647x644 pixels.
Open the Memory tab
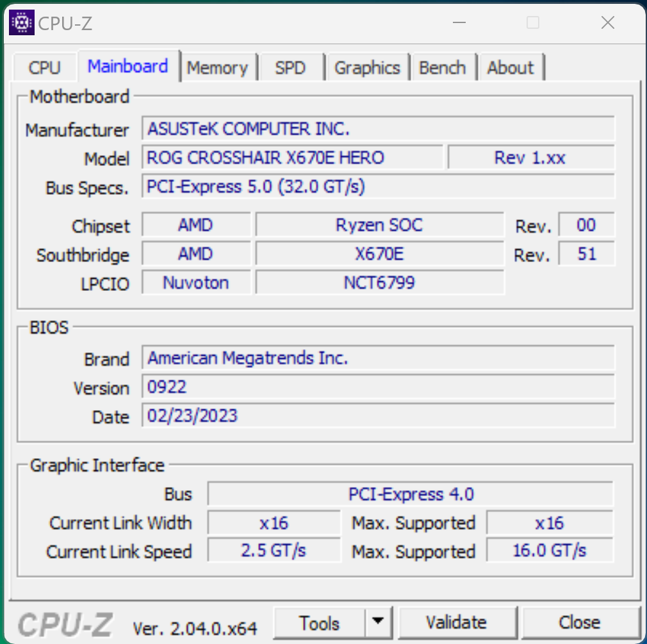(218, 68)
